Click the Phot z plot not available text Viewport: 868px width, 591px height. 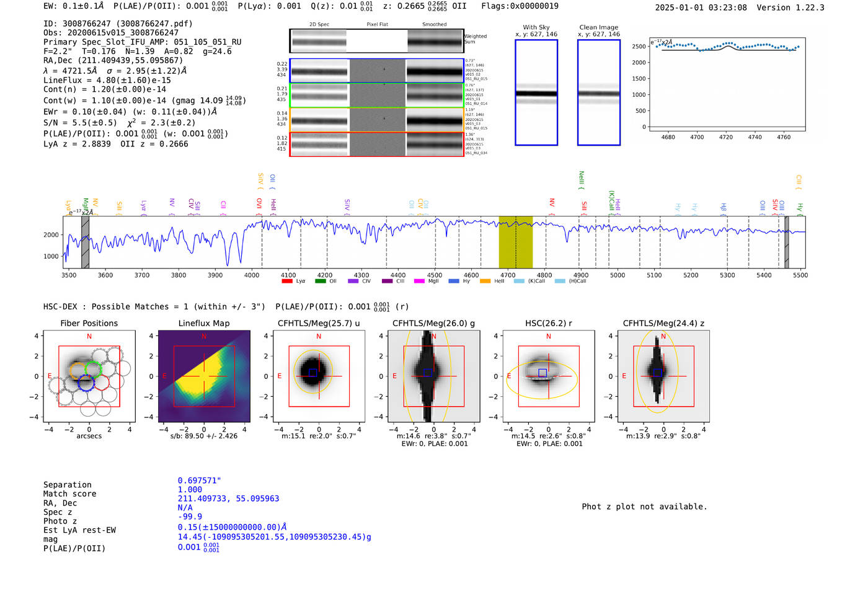tap(644, 507)
